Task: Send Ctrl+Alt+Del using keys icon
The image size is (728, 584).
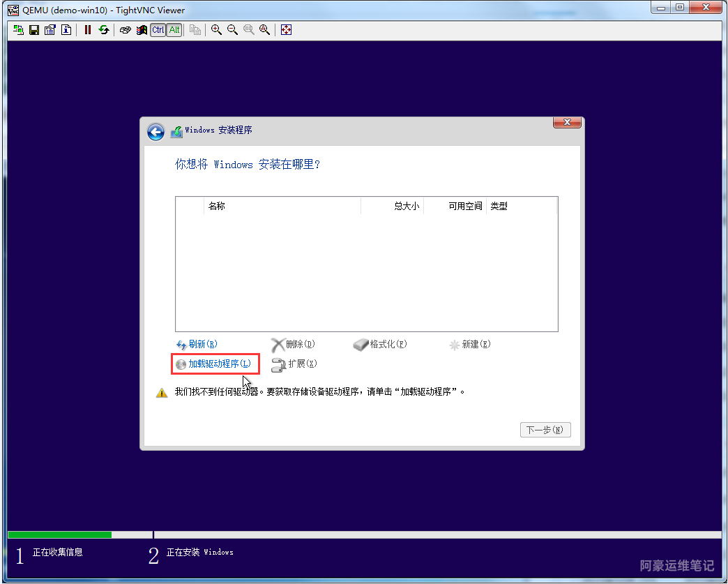Action: (x=126, y=30)
